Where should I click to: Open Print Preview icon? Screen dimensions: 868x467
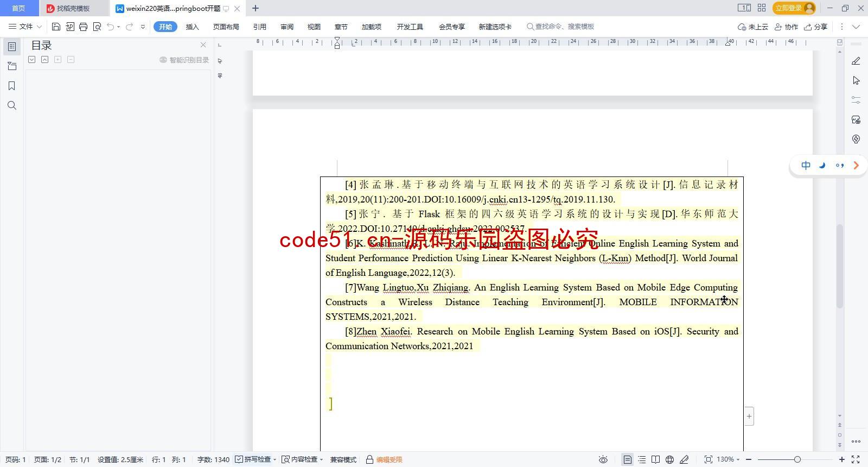(x=97, y=27)
